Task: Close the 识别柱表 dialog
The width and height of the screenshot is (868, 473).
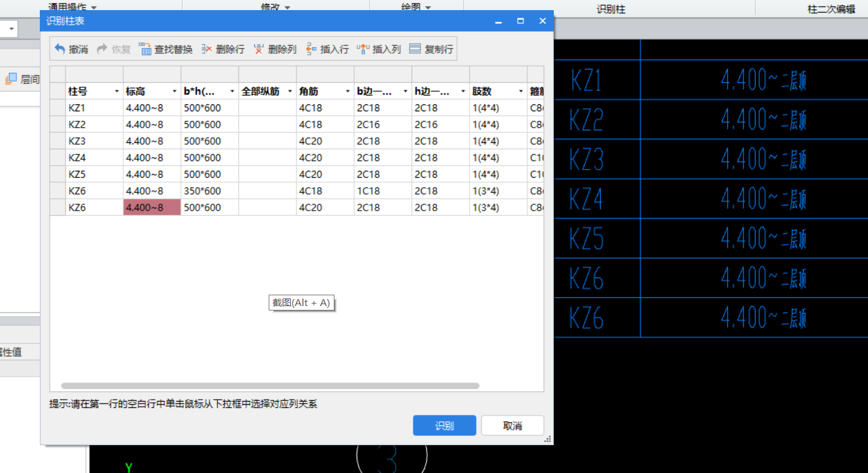Action: (542, 21)
